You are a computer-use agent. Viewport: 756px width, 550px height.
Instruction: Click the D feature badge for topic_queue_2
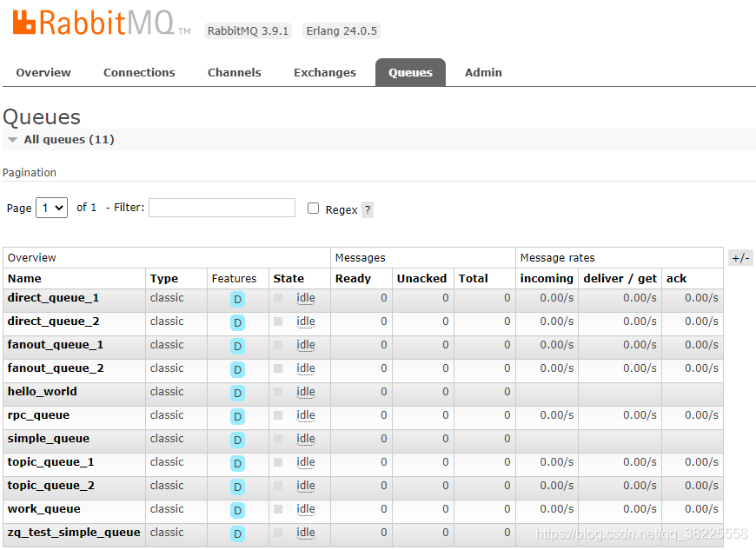[237, 487]
